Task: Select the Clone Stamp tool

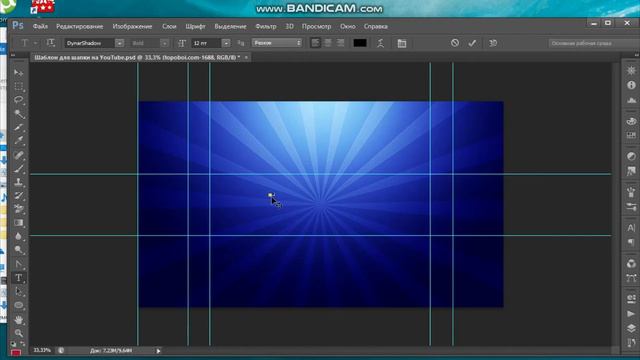Action: click(x=18, y=182)
